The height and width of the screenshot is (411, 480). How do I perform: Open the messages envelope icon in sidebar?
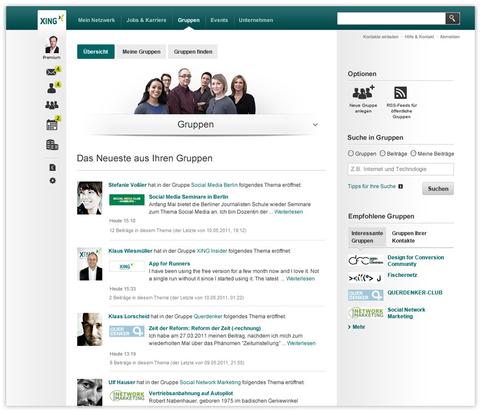pyautogui.click(x=51, y=72)
